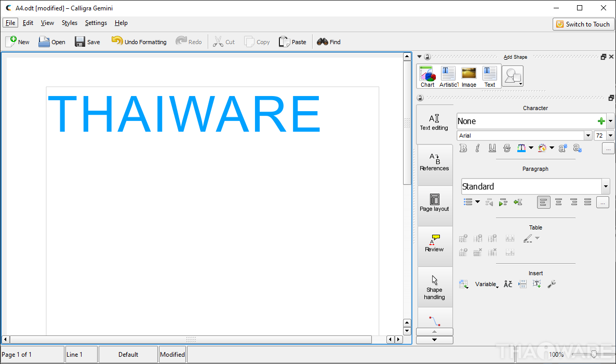Open the wrench configure icon
616x364 pixels.
point(552,284)
